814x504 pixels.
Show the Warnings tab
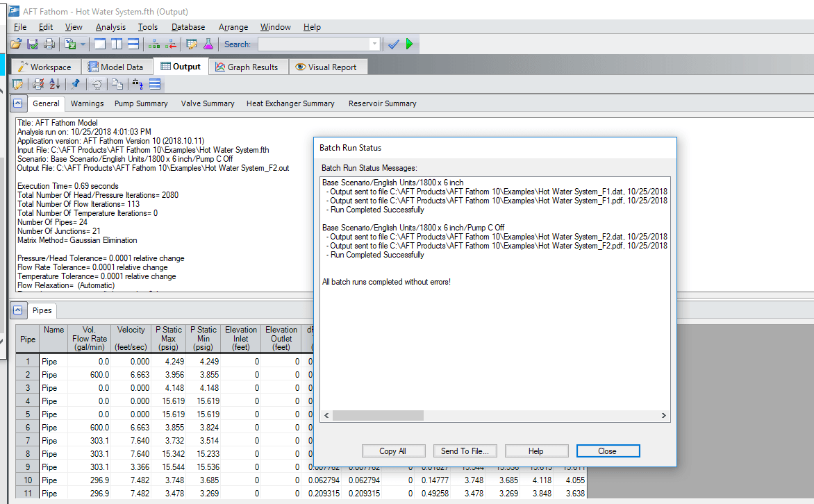[88, 104]
